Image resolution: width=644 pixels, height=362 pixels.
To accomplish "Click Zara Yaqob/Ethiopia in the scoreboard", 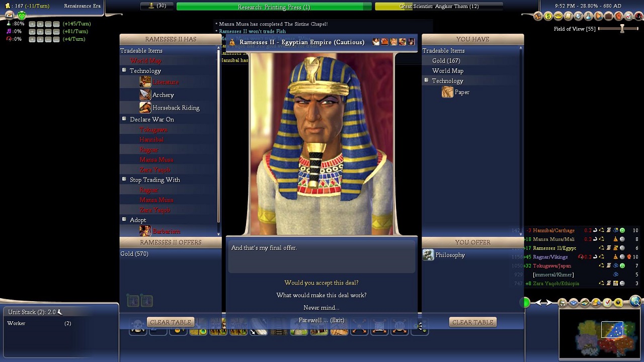I will tap(556, 284).
